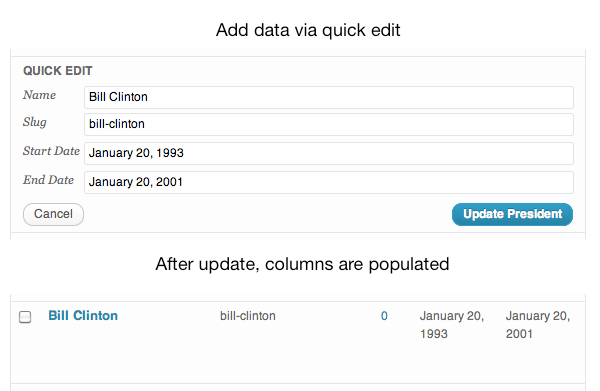Click 'After update, columns are populated' caption
This screenshot has height=391, width=600.
pos(302,264)
